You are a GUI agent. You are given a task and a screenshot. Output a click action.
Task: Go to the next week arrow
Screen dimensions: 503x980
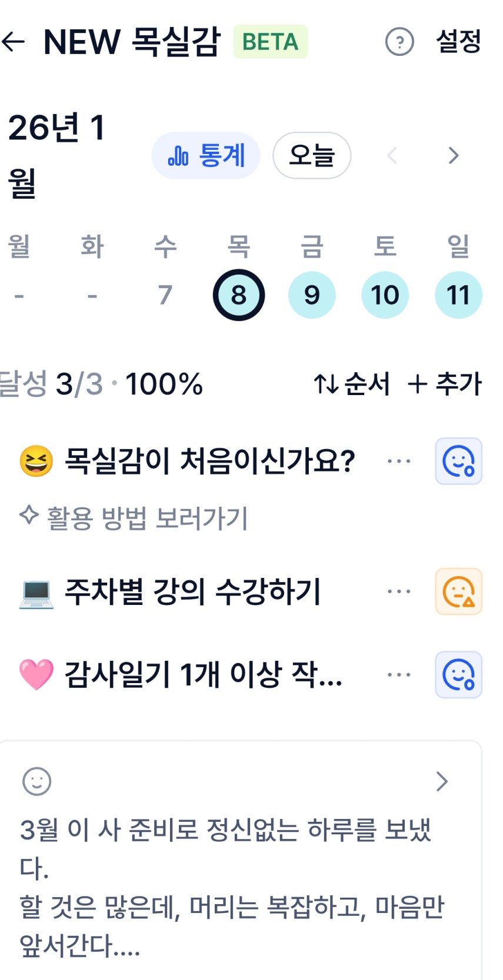click(x=453, y=156)
